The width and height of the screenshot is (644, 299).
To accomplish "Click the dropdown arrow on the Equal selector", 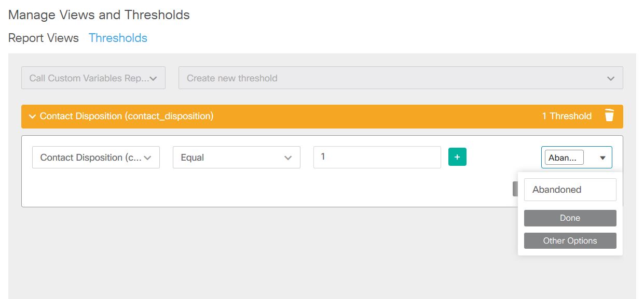I will 289,157.
